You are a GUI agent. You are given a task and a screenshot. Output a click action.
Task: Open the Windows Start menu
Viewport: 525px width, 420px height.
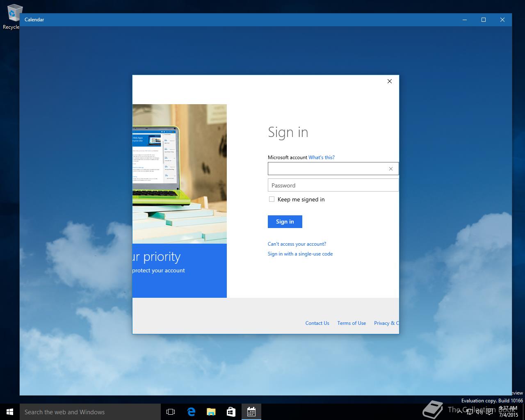point(10,412)
